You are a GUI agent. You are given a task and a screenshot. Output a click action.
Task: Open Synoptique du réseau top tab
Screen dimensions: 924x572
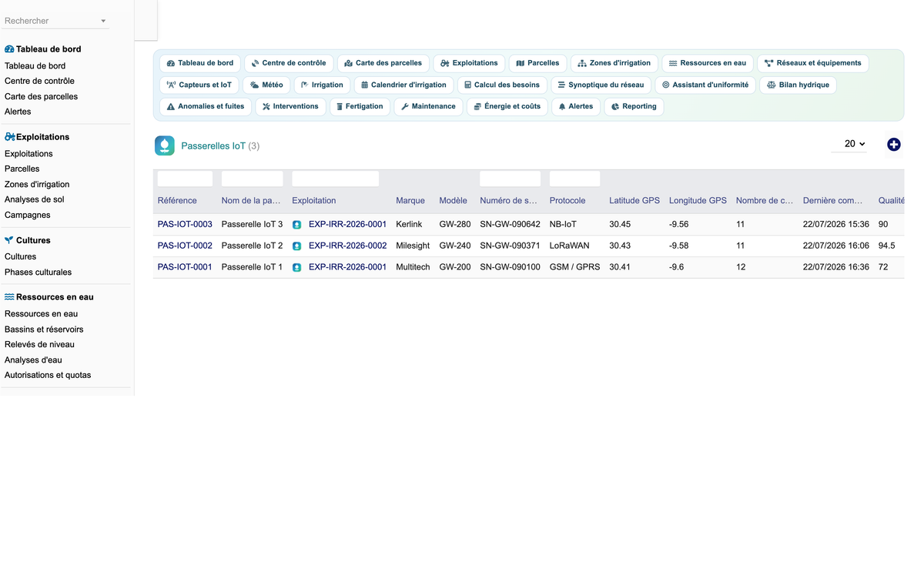(601, 85)
